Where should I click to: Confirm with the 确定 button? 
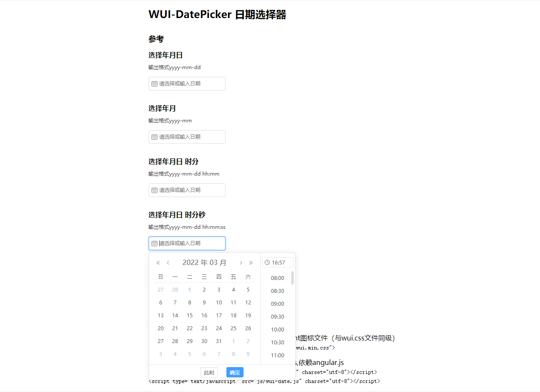[x=235, y=372]
